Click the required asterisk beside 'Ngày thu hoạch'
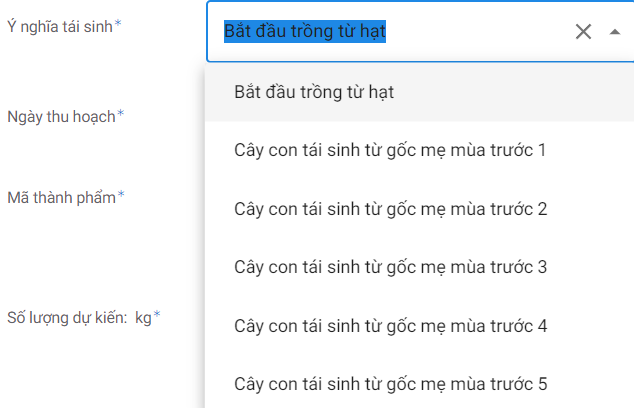 click(x=120, y=114)
